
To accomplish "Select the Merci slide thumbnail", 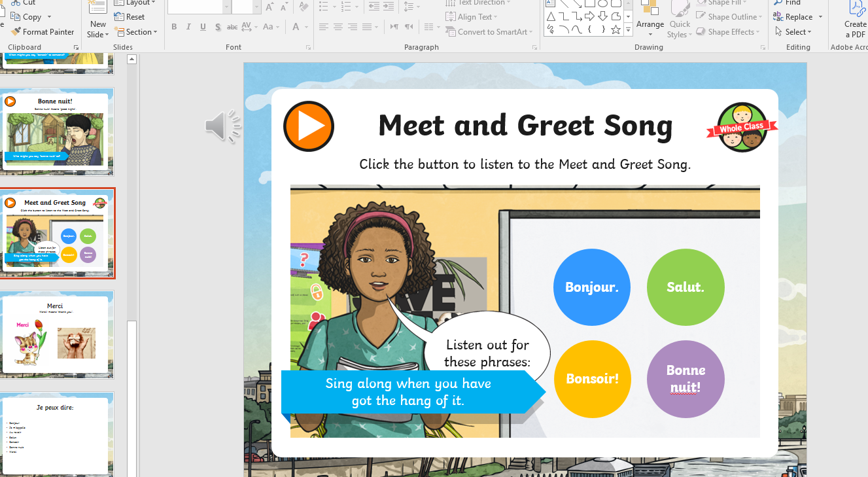I will [x=56, y=335].
